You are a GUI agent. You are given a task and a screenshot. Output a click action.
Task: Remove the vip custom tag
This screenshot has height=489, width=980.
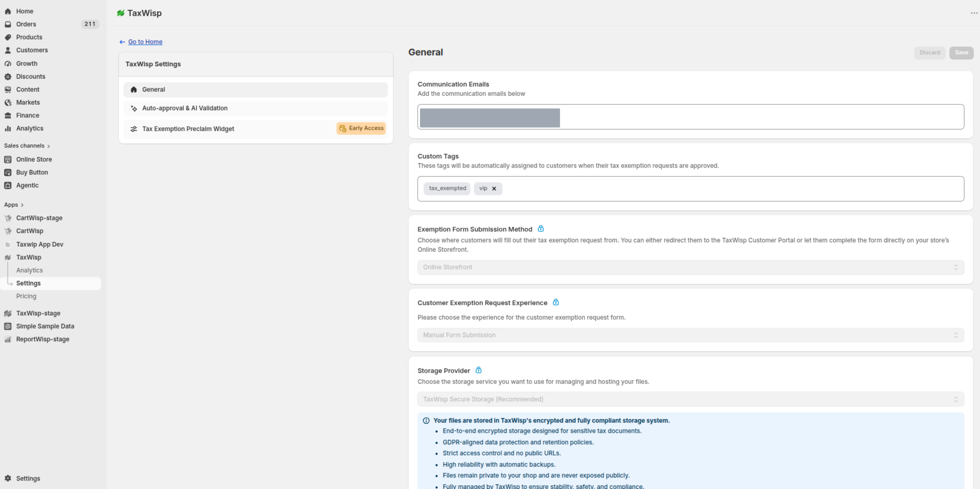pos(494,189)
